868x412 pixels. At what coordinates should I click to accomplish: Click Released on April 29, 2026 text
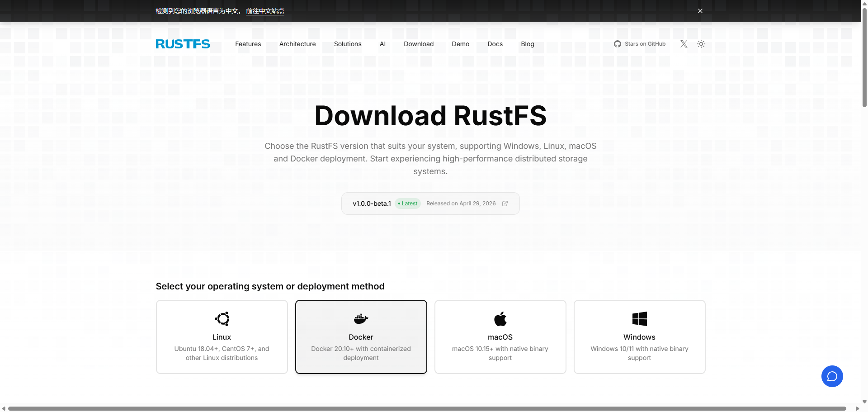[461, 204]
